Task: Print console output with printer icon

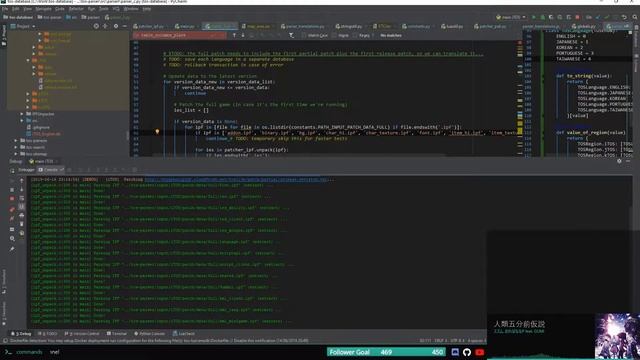Action: click(x=22, y=215)
